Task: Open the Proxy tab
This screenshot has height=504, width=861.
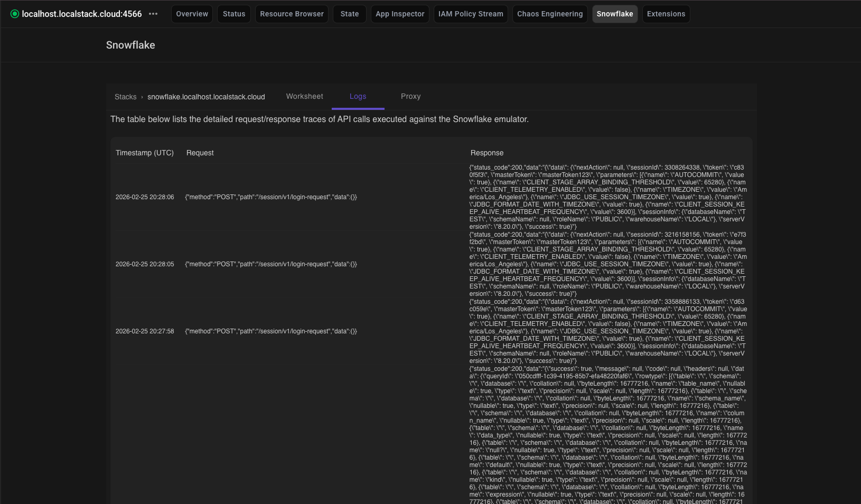Action: 410,96
